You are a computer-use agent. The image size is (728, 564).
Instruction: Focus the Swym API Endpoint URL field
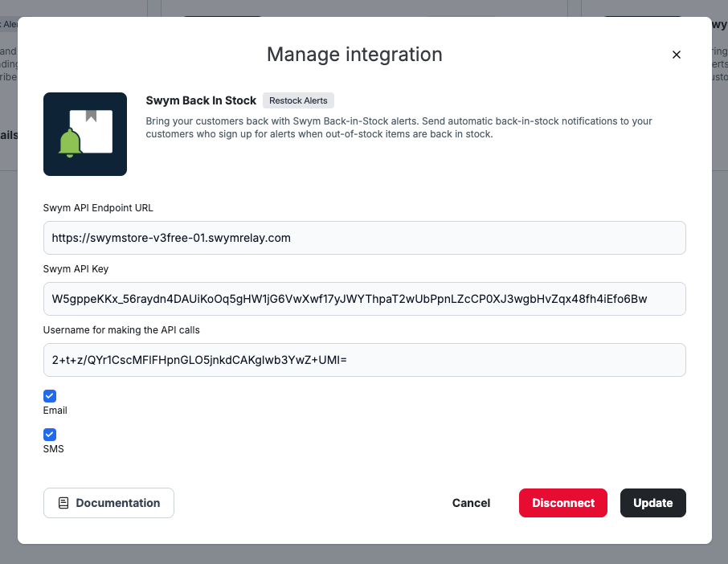coord(364,238)
